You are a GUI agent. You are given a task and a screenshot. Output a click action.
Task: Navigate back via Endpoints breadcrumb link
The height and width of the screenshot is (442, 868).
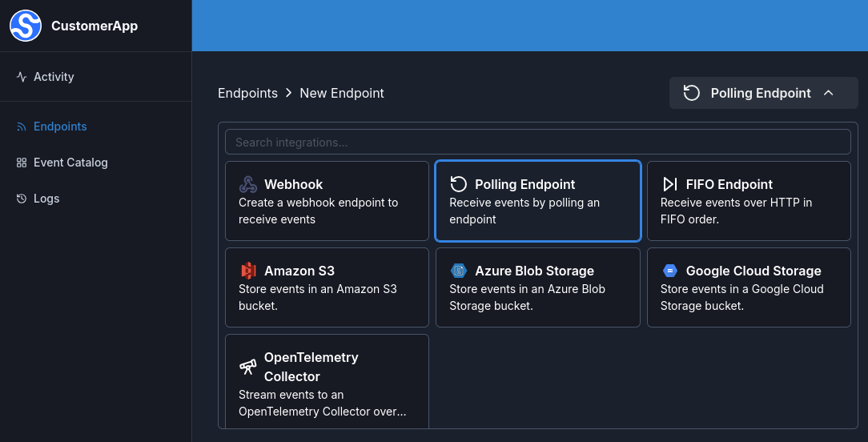point(247,93)
